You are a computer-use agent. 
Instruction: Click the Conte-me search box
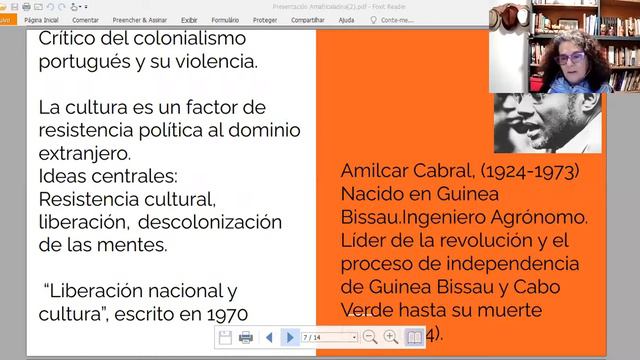click(x=397, y=20)
